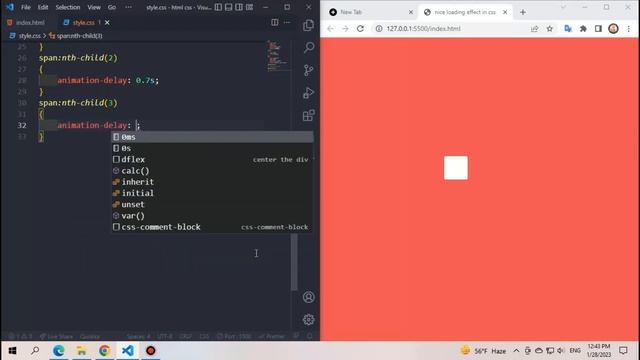The height and width of the screenshot is (360, 640).
Task: Open the Manage gear menu in VS Code
Action: pos(309,320)
